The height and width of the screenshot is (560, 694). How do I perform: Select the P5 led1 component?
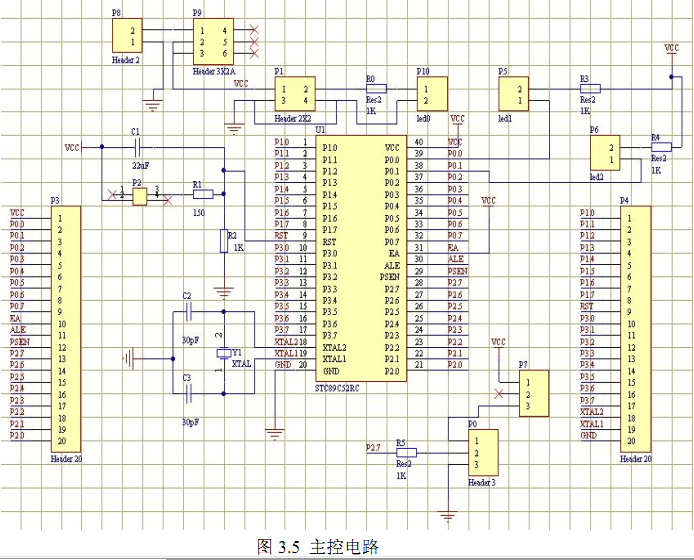click(x=513, y=94)
